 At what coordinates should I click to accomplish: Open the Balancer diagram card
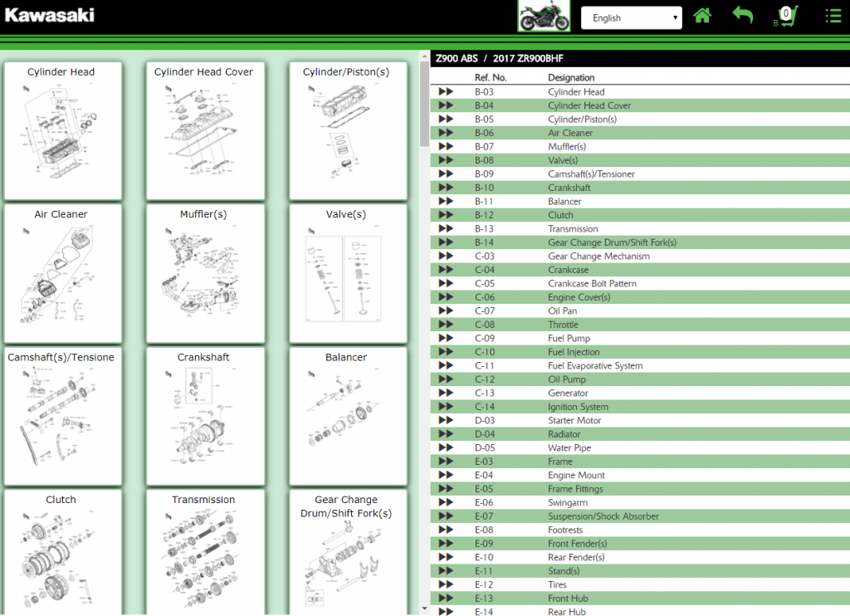(348, 416)
